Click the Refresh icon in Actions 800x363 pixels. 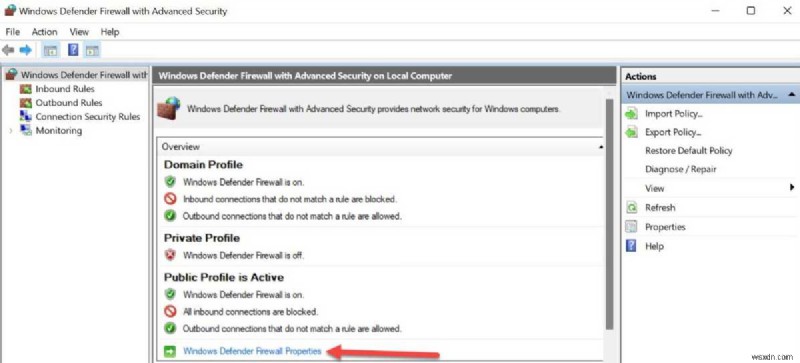point(632,208)
